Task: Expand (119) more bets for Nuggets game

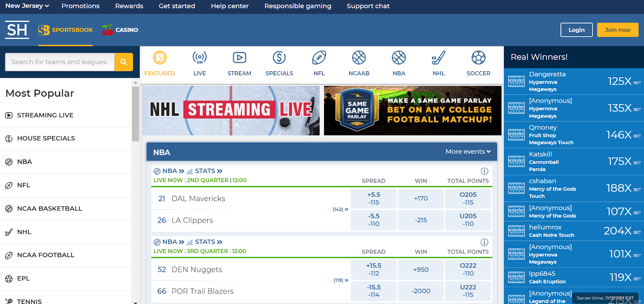Action: (x=341, y=280)
